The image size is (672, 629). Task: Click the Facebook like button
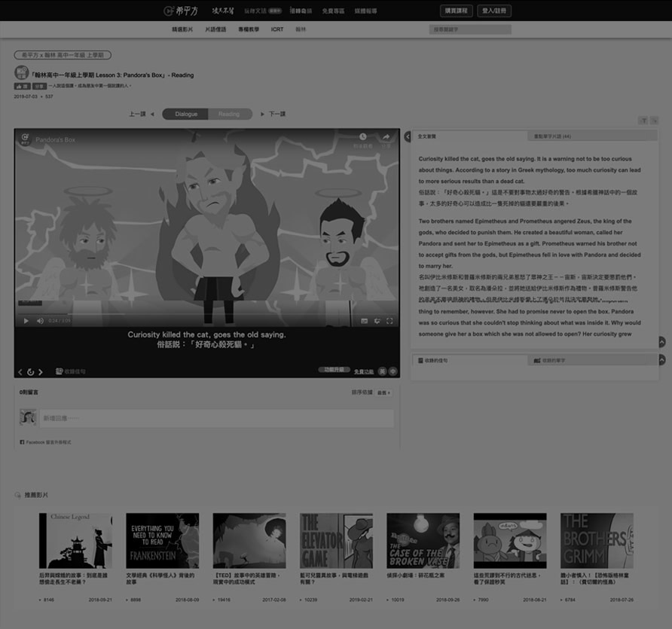click(23, 86)
